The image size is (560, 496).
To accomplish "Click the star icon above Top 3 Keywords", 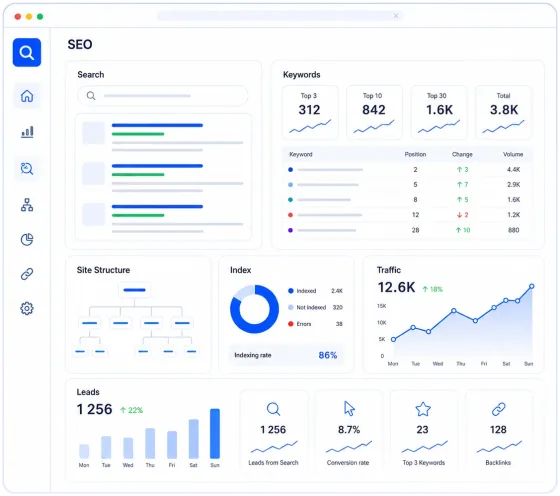I will (x=423, y=409).
